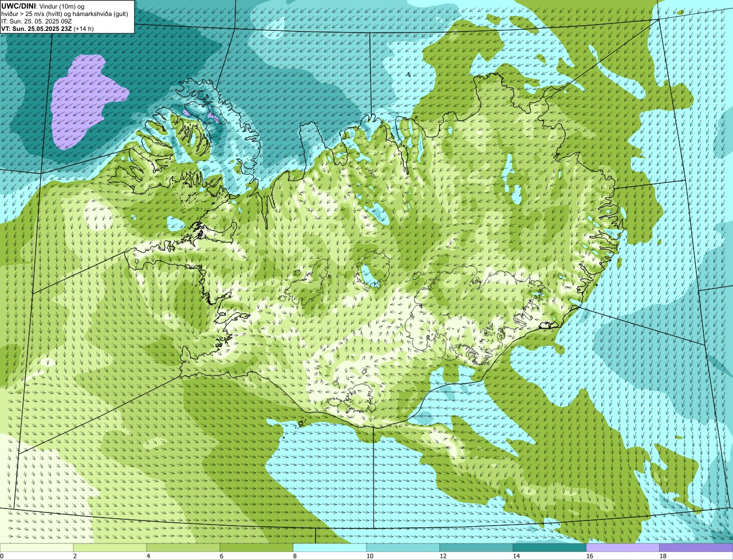Click the legend value label 0
Image resolution: width=733 pixels, height=560 pixels.
2,556
